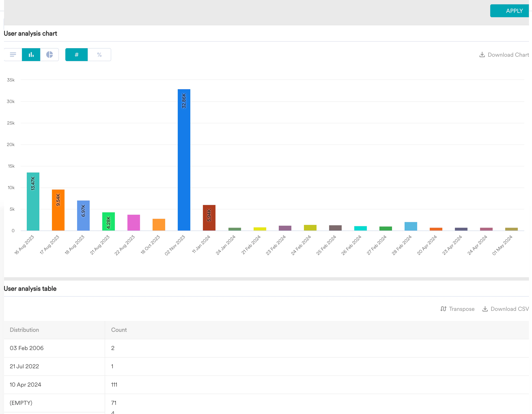
Task: Click the Download Chart icon
Action: [482, 55]
